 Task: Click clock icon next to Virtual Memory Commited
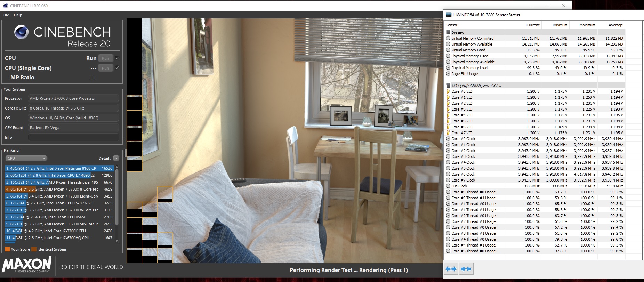tap(448, 38)
